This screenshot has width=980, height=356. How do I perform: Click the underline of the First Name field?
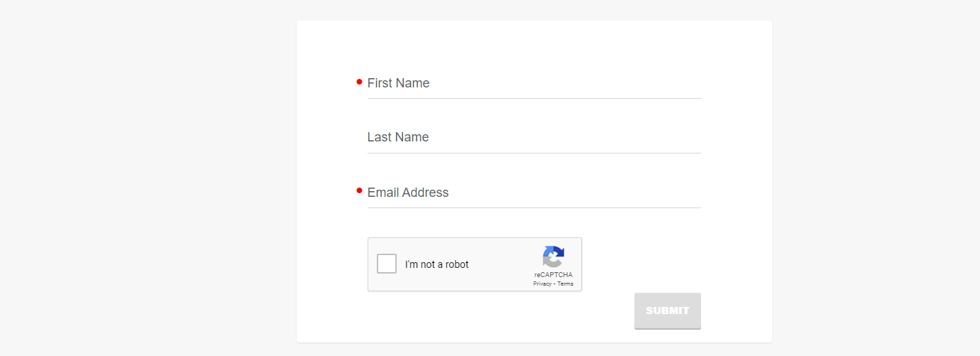click(534, 98)
